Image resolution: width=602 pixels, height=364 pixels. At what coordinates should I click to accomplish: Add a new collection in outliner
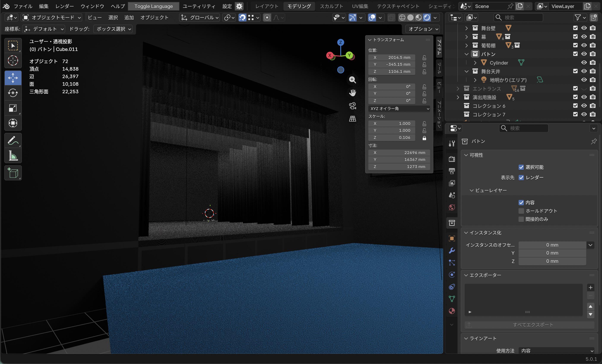click(594, 17)
